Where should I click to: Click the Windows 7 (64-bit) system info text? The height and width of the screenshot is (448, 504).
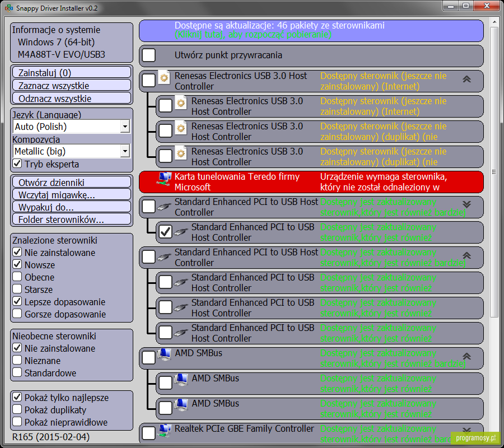tap(56, 42)
